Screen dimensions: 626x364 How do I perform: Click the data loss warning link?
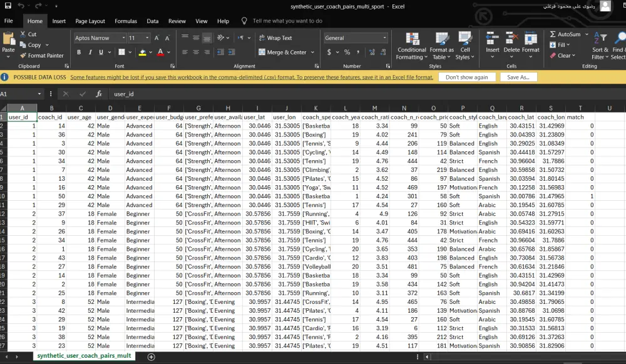pyautogui.click(x=252, y=78)
